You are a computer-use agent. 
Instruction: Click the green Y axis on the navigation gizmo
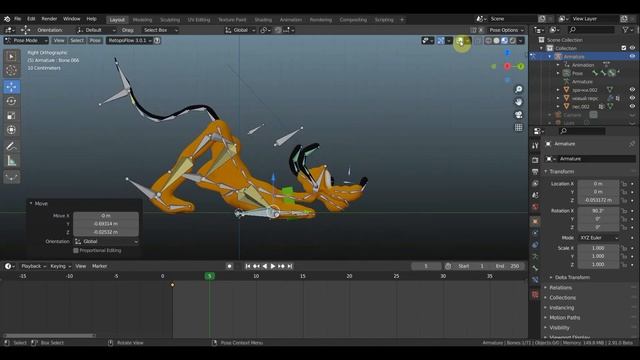tap(520, 66)
